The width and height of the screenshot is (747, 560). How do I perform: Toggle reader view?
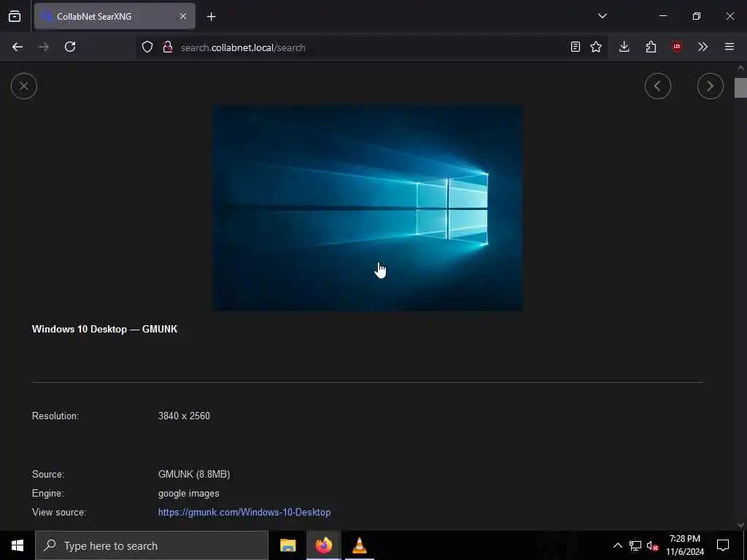pyautogui.click(x=576, y=47)
